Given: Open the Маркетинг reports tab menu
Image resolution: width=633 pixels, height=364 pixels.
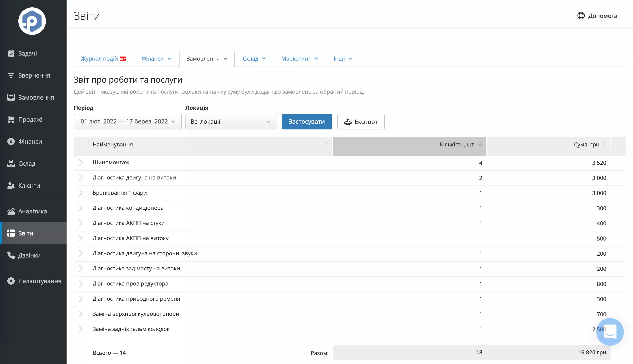Looking at the screenshot, I should 300,59.
